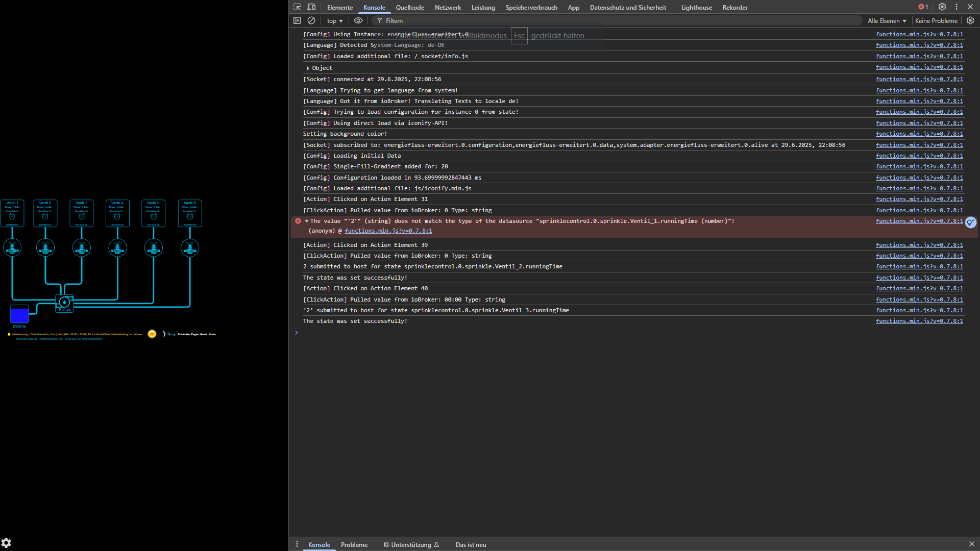Open console settings gear icon
Image resolution: width=980 pixels, height=551 pixels.
(x=970, y=21)
